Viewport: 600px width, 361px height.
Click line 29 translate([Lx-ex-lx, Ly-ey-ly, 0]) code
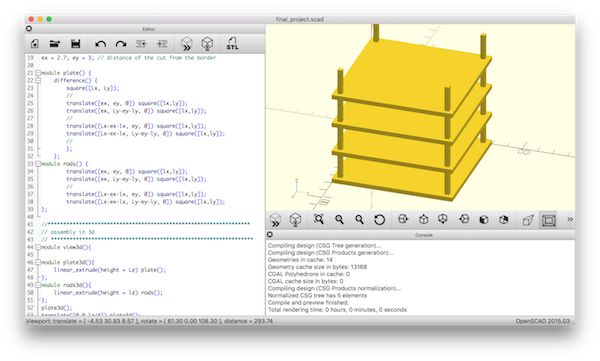145,134
